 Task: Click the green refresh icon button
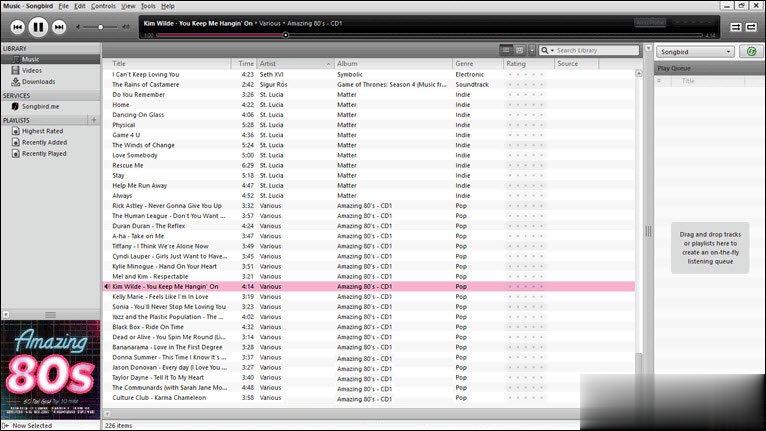[751, 51]
